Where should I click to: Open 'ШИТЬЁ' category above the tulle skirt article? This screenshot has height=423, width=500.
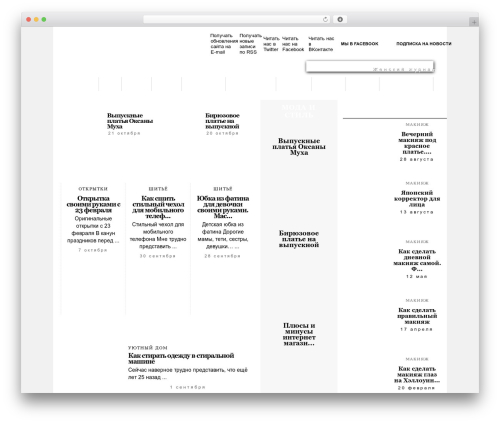click(x=223, y=189)
